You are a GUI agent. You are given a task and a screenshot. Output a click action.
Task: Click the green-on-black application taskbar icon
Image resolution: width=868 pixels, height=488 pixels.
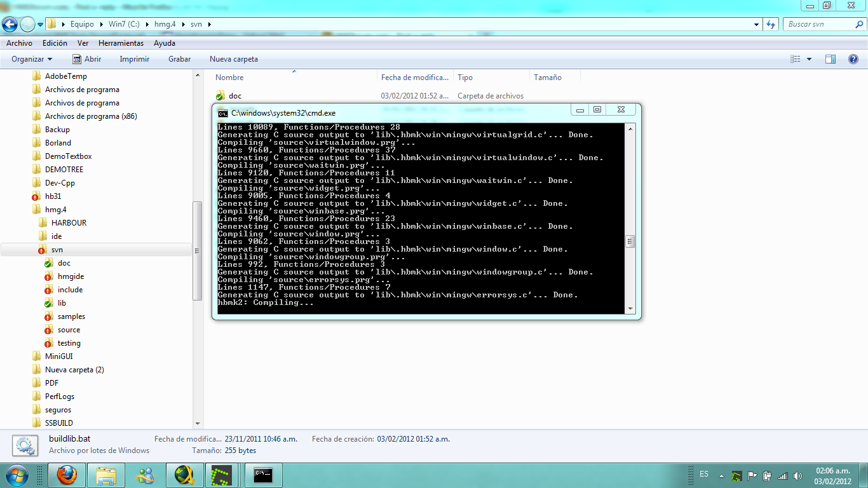coord(222,475)
